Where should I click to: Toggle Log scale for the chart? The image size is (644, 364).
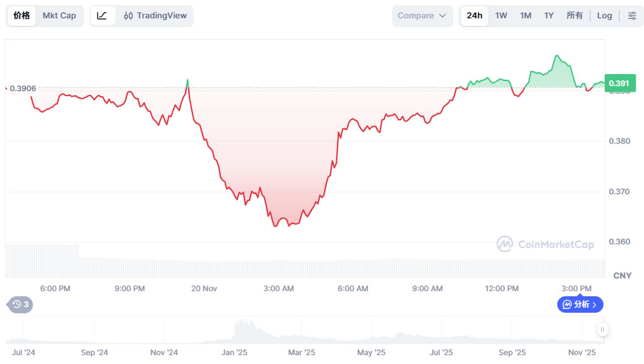605,16
